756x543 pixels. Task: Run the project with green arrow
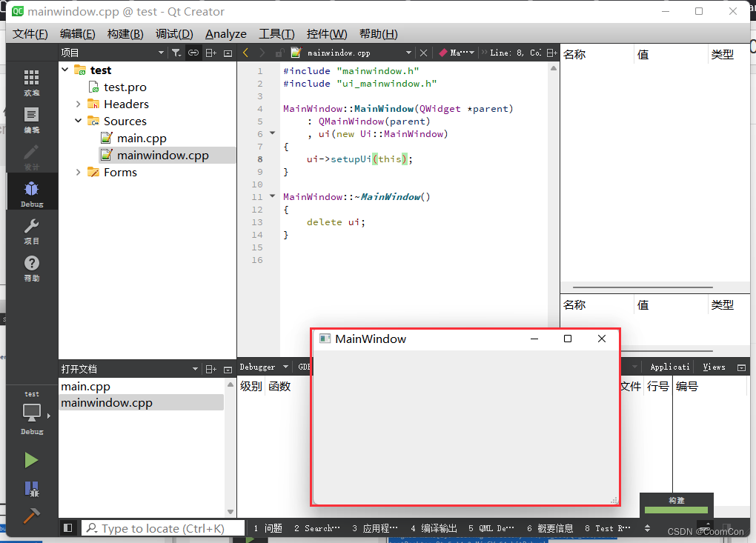tap(31, 460)
